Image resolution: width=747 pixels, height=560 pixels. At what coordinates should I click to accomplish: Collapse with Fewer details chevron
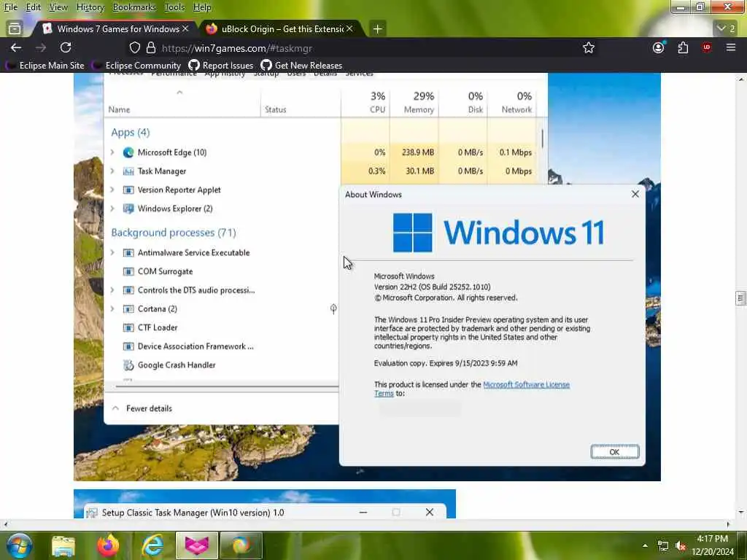115,408
